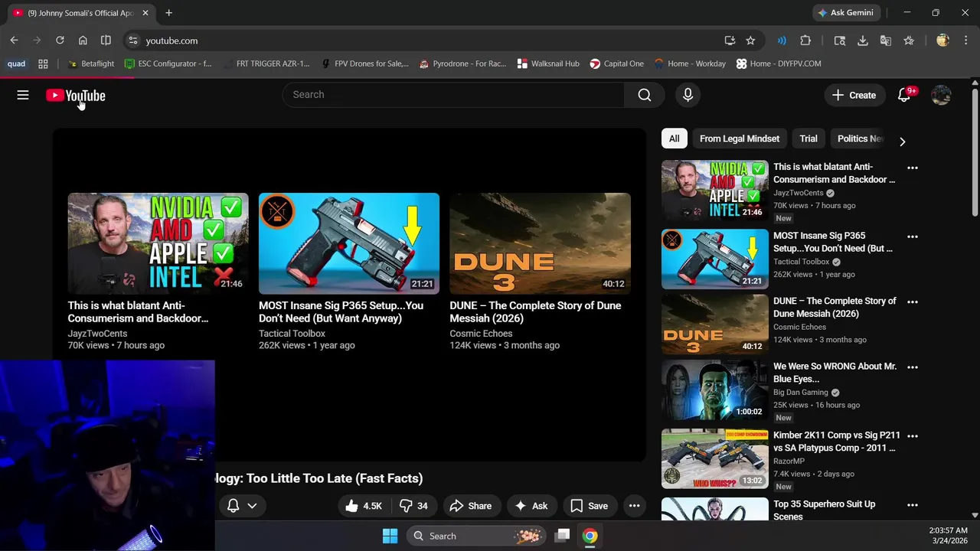Click the Create button
Viewport: 980px width, 551px height.
854,95
